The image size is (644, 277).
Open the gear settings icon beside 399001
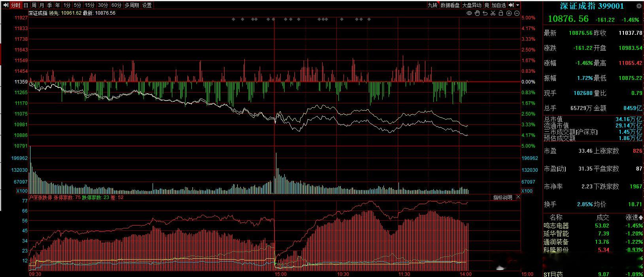click(x=638, y=6)
